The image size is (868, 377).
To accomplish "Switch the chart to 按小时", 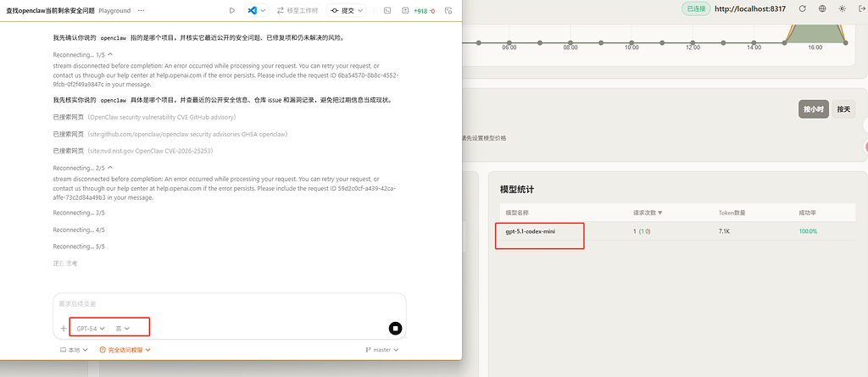I will pyautogui.click(x=814, y=109).
